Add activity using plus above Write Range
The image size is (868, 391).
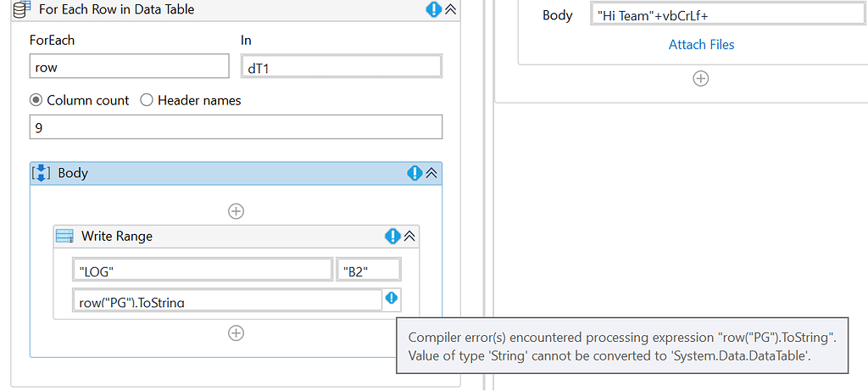pyautogui.click(x=236, y=211)
